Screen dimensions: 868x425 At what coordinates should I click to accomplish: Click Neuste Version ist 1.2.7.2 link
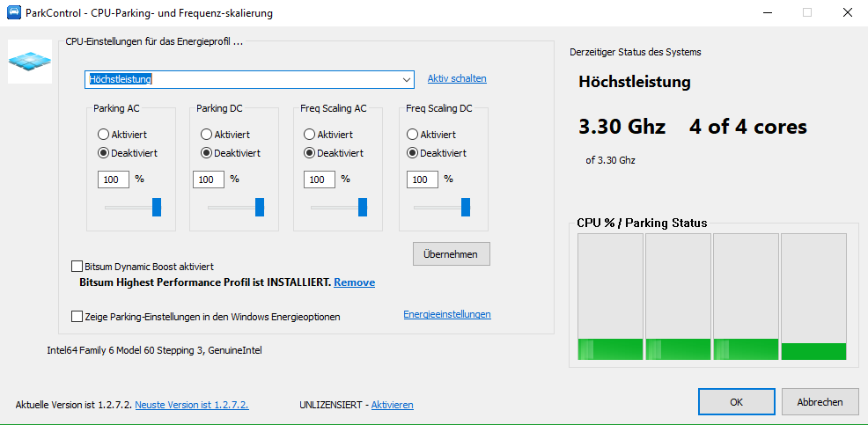[192, 405]
